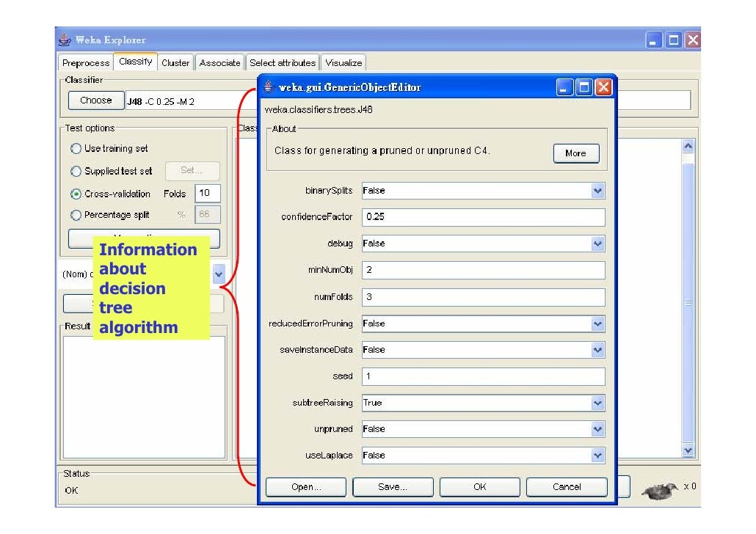Click the Result list panel

(144, 397)
